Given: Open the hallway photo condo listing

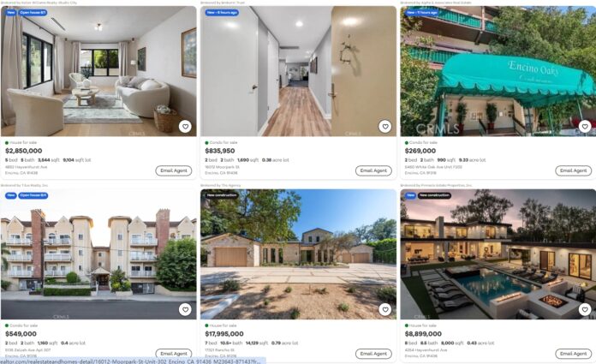Looking at the screenshot, I should point(298,71).
